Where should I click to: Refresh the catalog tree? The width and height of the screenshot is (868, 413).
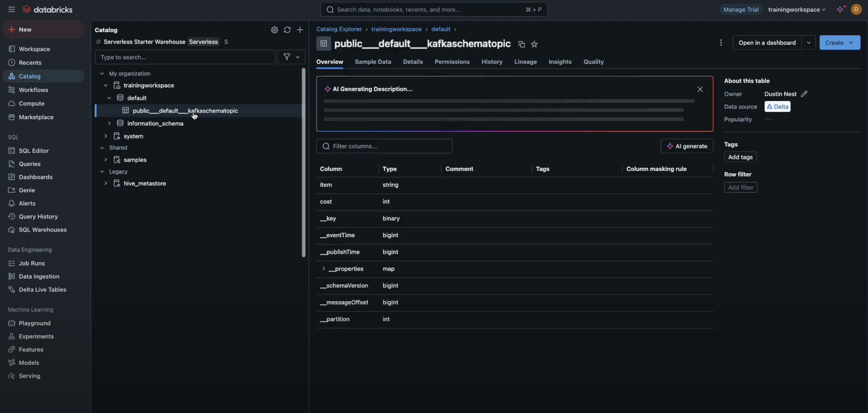point(287,30)
